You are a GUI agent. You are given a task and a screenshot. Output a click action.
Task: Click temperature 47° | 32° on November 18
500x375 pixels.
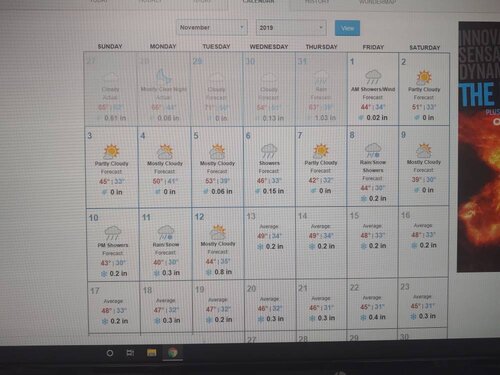pos(166,310)
